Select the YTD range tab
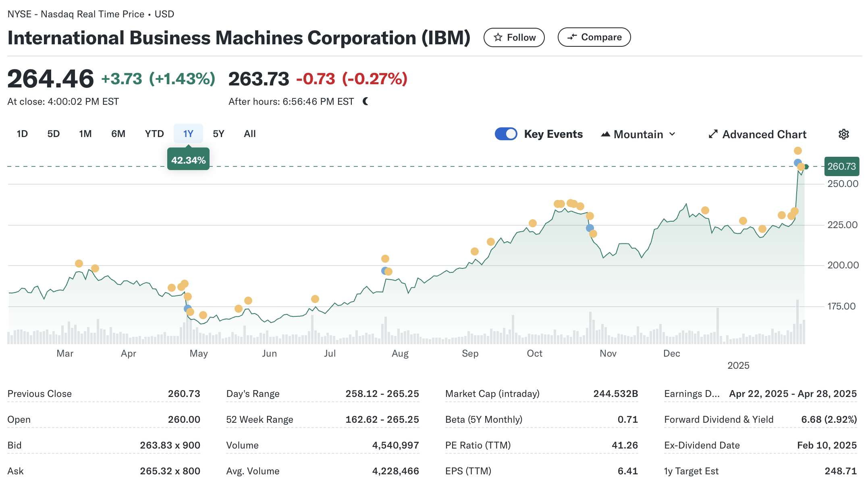The width and height of the screenshot is (868, 486). coord(154,134)
